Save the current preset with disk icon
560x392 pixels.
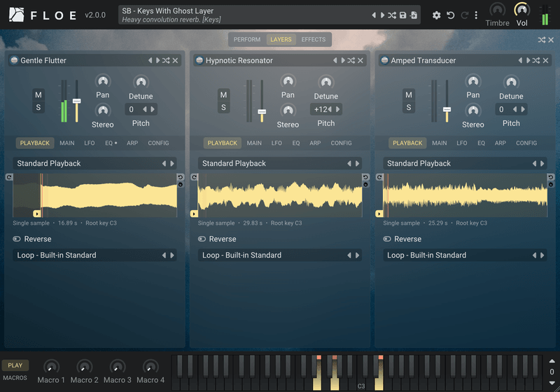403,15
